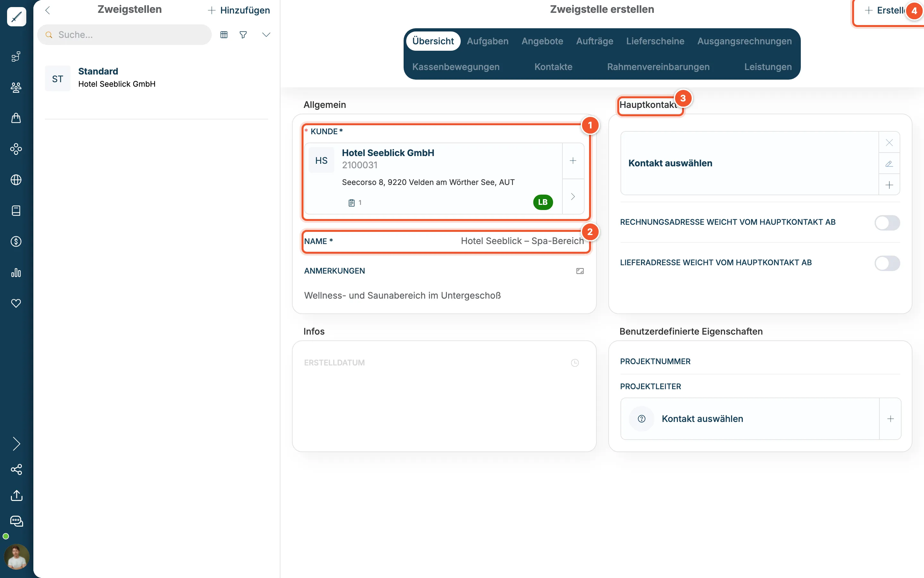Expand the Anmerkungen editor icon
This screenshot has width=924, height=578.
tap(580, 271)
